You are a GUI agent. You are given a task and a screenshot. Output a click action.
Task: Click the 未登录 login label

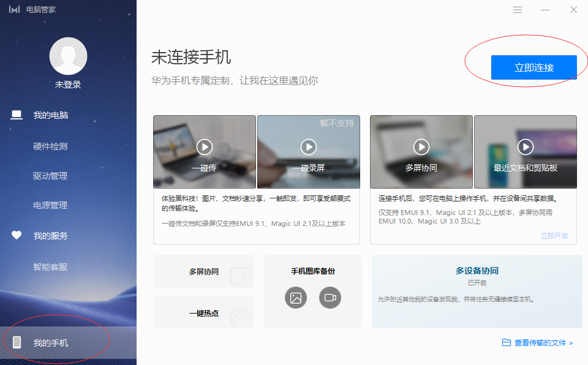(68, 85)
